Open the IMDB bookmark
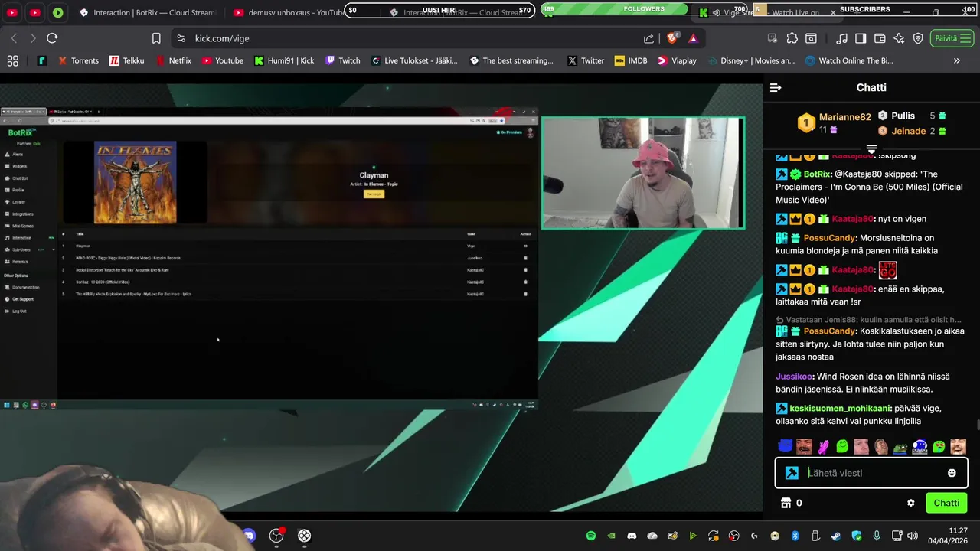980x551 pixels. (630, 60)
